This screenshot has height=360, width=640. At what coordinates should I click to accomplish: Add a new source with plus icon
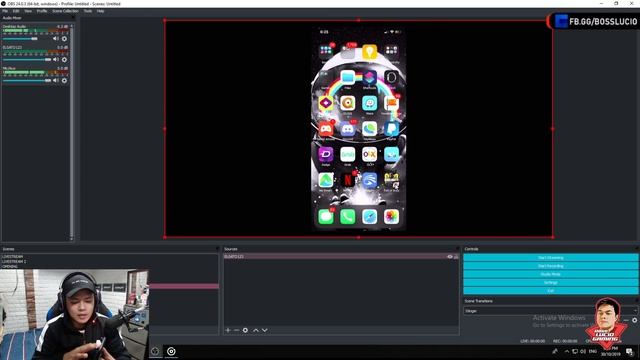[228, 330]
